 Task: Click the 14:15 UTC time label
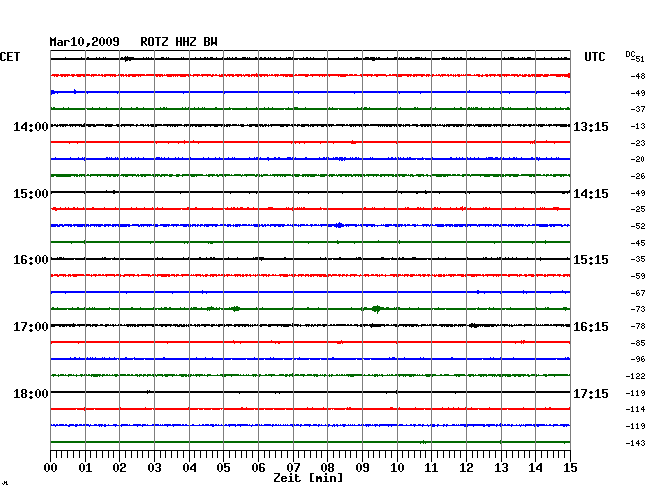[591, 194]
